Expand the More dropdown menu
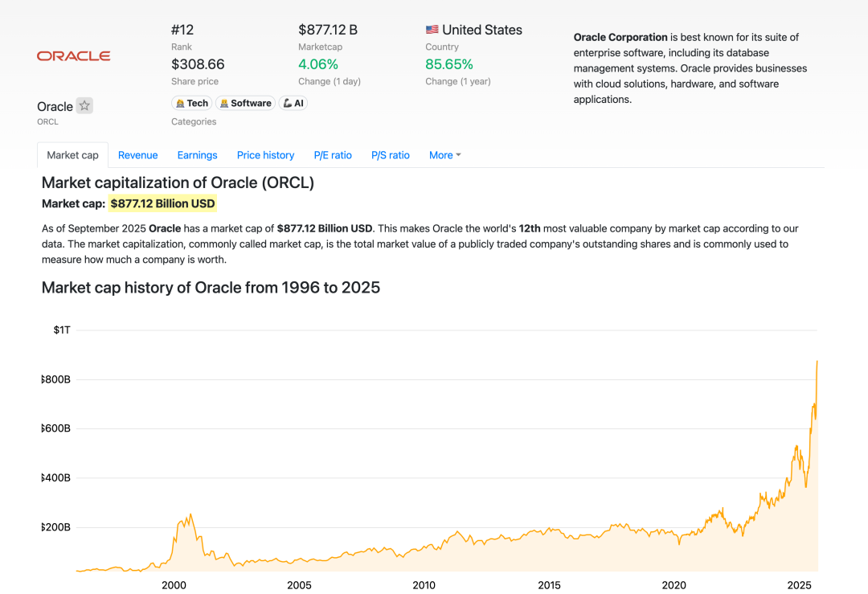The width and height of the screenshot is (868, 594). point(445,155)
